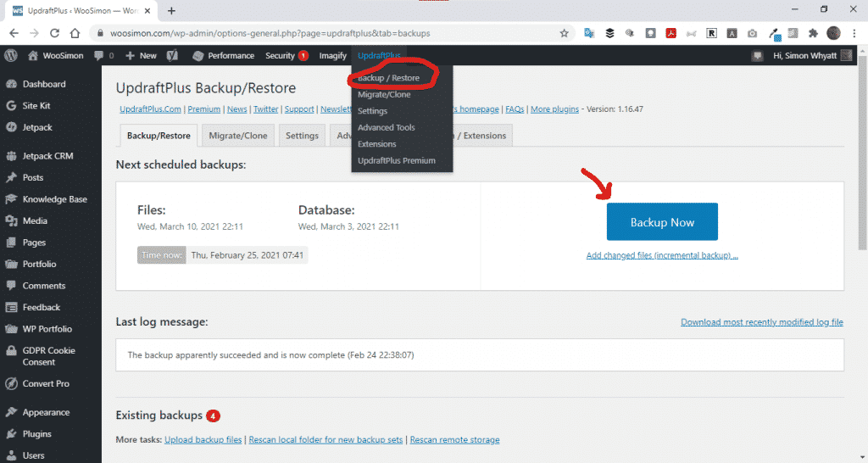The width and height of the screenshot is (868, 463).
Task: Open the browser Extensions puzzle icon
Action: coord(813,33)
